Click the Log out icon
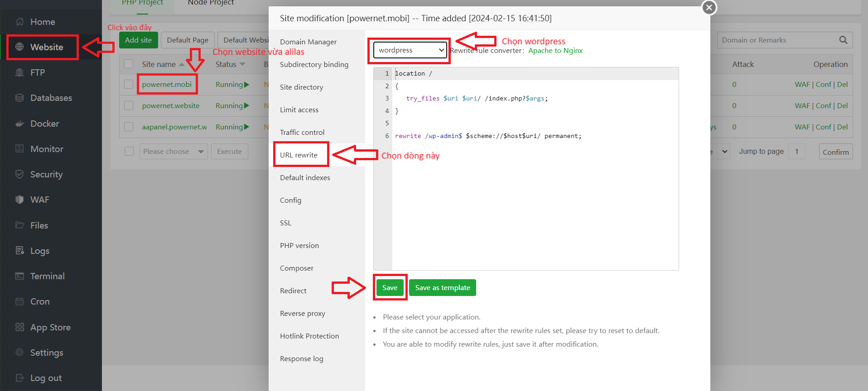The width and height of the screenshot is (868, 391). point(19,378)
